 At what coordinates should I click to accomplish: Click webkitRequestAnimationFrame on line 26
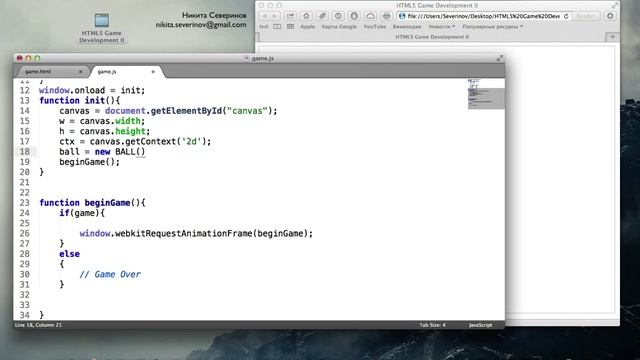[184, 233]
